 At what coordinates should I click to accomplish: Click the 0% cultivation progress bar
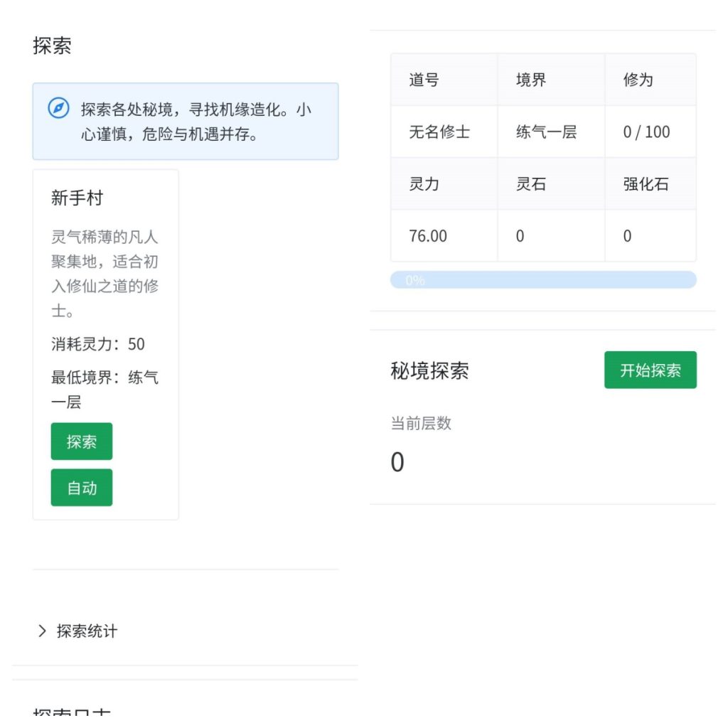click(543, 280)
